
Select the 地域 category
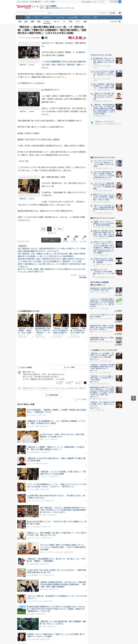point(85,21)
